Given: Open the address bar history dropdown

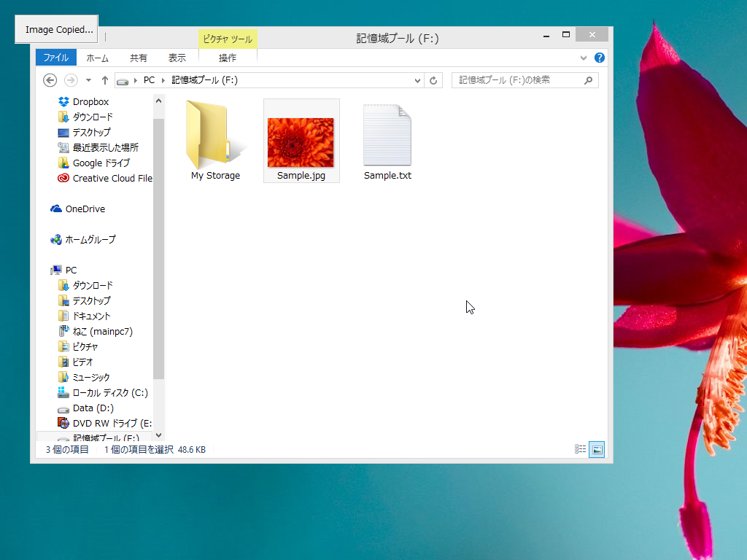Looking at the screenshot, I should (x=417, y=80).
